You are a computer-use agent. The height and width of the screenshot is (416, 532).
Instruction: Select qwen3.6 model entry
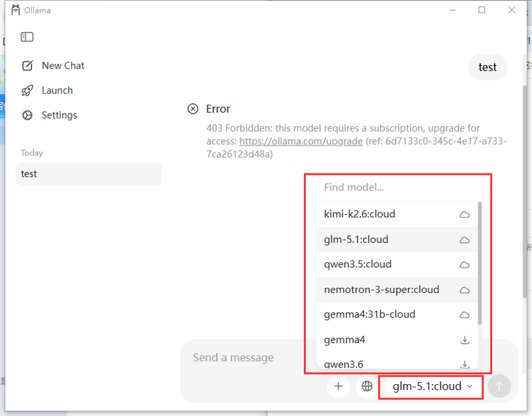point(396,362)
